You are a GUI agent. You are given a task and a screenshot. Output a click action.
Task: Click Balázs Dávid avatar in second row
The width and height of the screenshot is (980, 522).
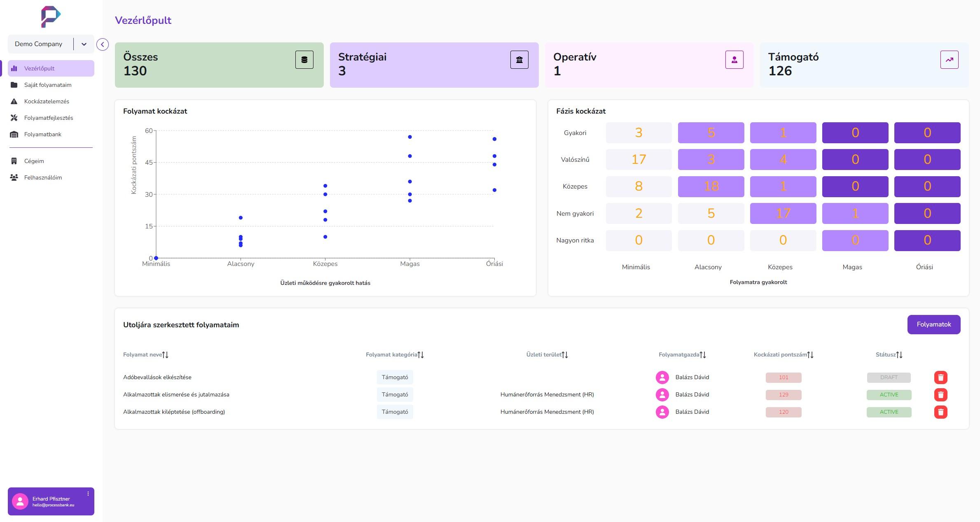pyautogui.click(x=662, y=395)
